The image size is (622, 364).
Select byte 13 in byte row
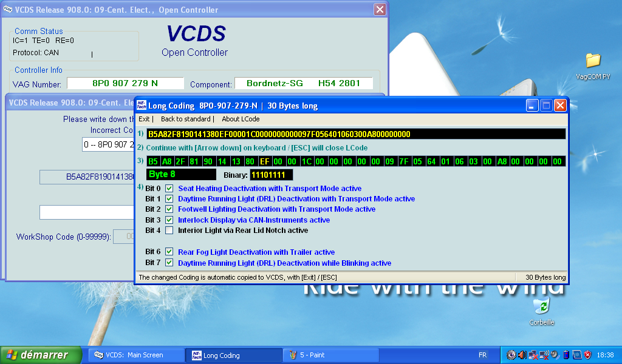point(236,161)
